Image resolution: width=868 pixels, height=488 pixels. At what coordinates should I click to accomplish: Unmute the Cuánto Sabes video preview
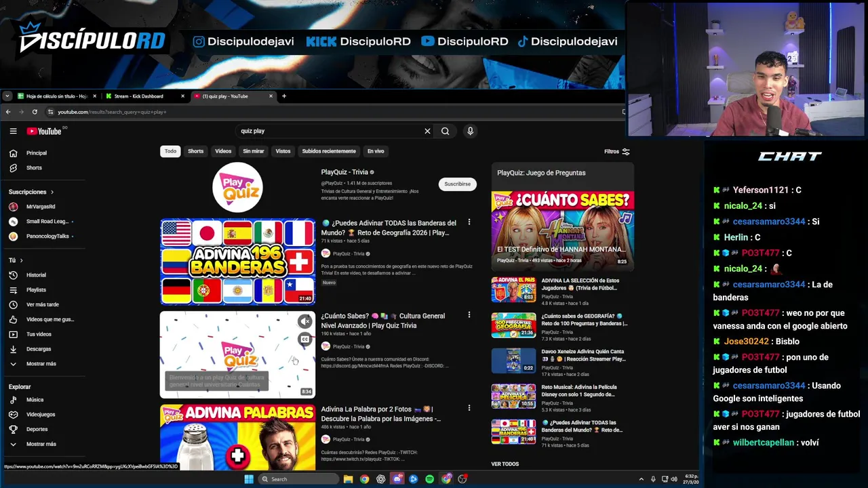tap(305, 322)
